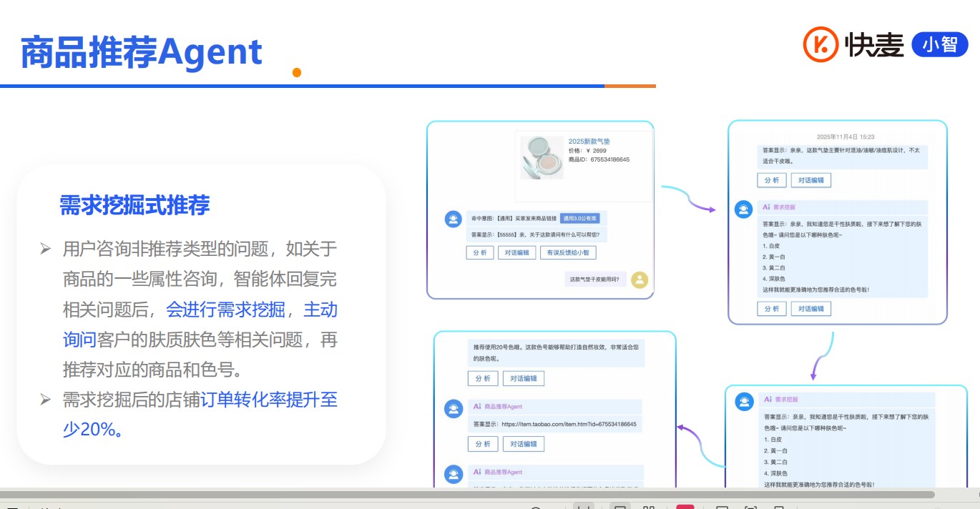Click 分析 button beside 有误反馈给小智
The width and height of the screenshot is (980, 509).
[480, 252]
